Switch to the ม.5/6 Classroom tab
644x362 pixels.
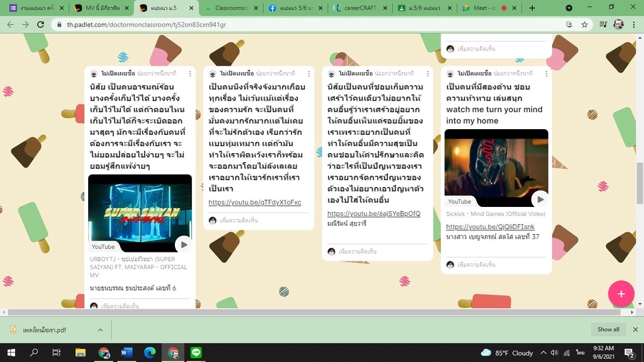pos(424,8)
